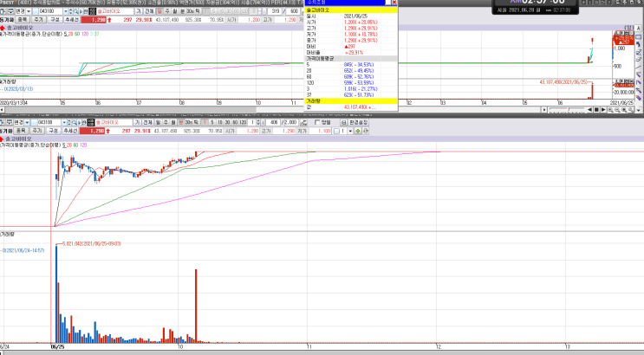Image resolution: width=644 pixels, height=355 pixels.
Task: Choose 5-minute interval button
Action: point(212,122)
